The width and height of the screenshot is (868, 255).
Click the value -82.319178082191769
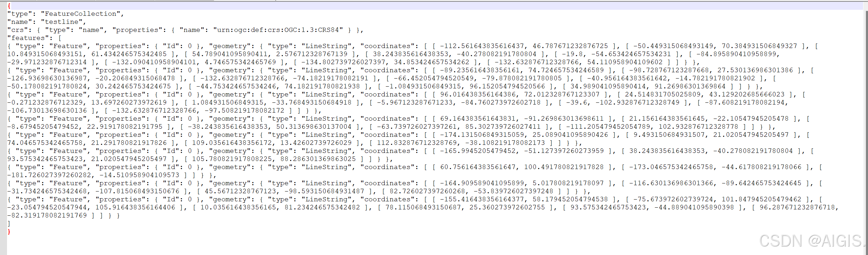point(47,215)
